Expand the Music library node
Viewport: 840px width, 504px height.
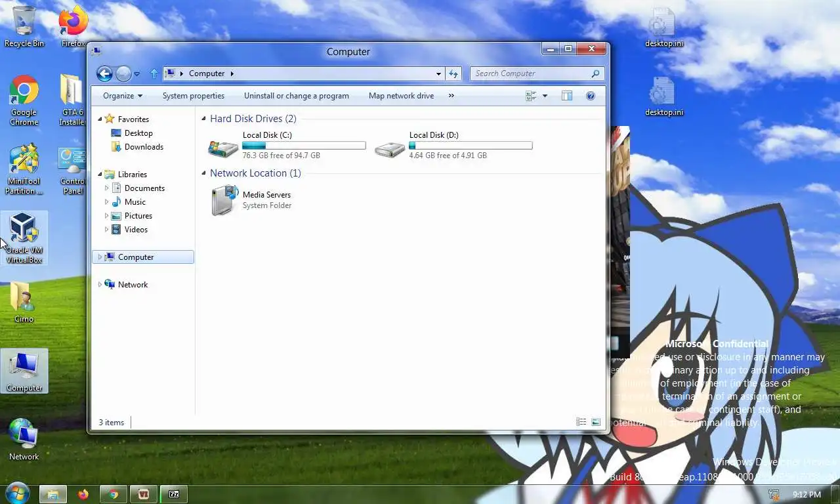pos(107,201)
